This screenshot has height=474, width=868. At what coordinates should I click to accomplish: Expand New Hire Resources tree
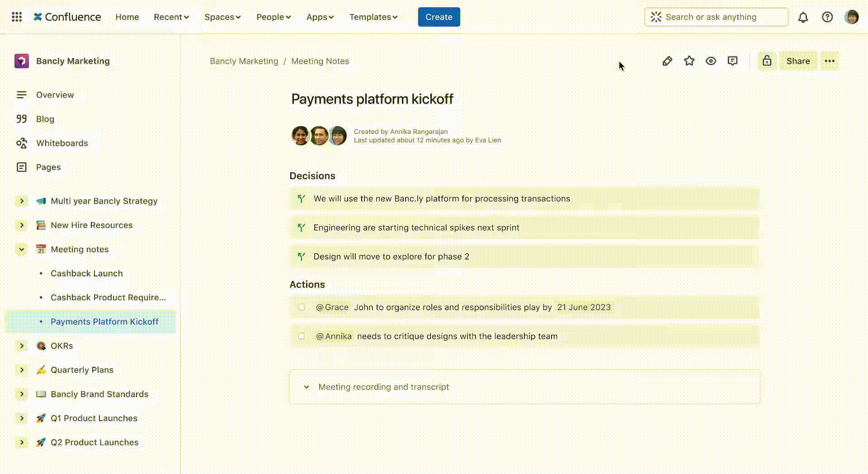click(22, 225)
